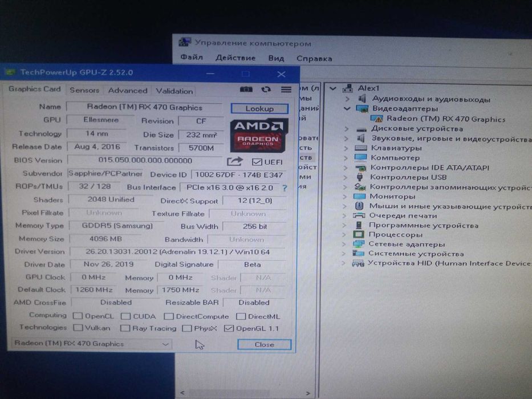Expand the Процессоры node

click(x=345, y=234)
